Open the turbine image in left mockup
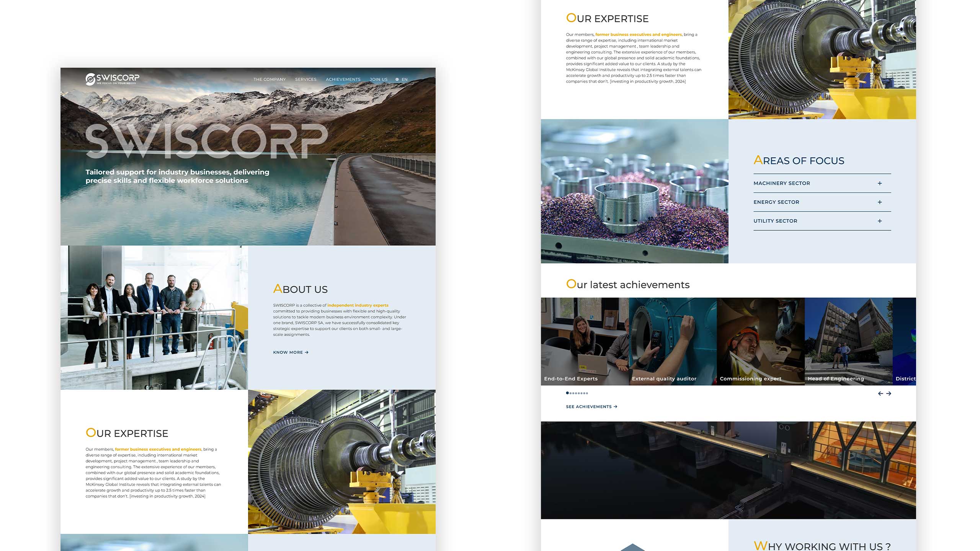The image size is (980, 551). [342, 462]
